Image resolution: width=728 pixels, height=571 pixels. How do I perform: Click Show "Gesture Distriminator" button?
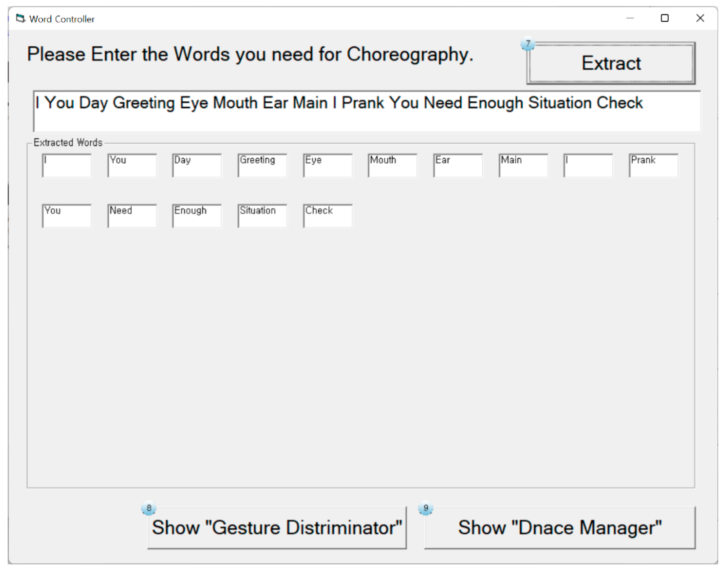tap(277, 528)
